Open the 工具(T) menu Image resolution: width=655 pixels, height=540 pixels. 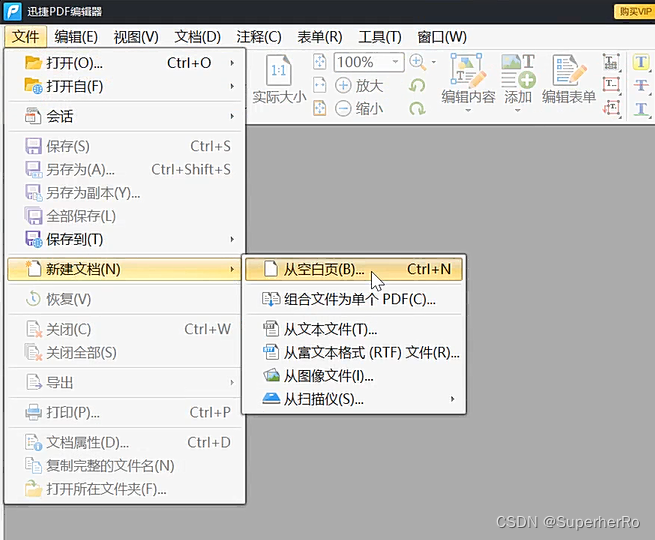[380, 37]
